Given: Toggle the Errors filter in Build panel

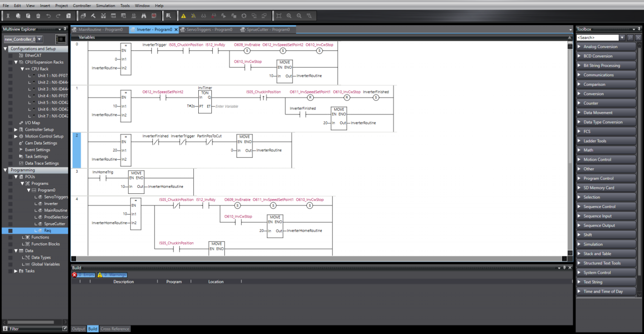Looking at the screenshot, I should pyautogui.click(x=84, y=275).
